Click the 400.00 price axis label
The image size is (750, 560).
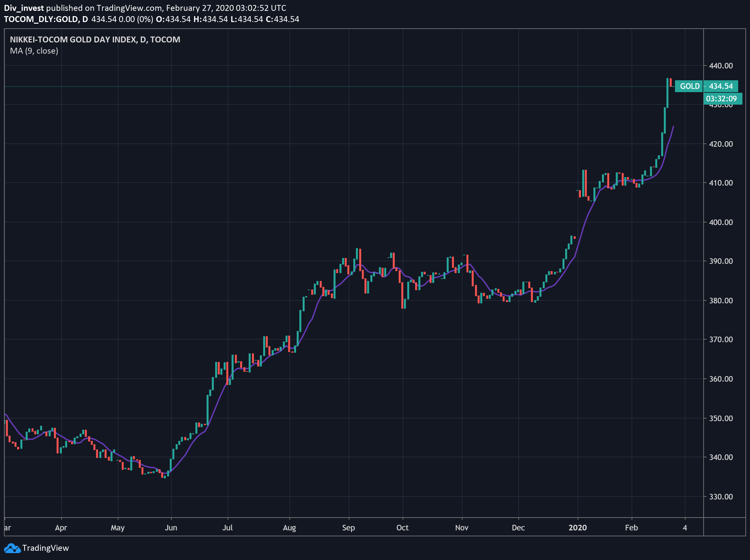(x=721, y=222)
